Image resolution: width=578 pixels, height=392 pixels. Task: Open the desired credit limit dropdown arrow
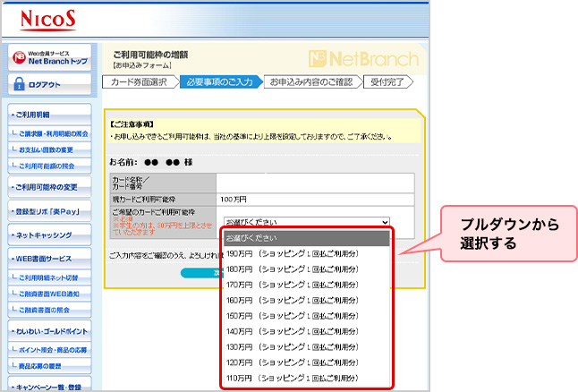pyautogui.click(x=385, y=222)
